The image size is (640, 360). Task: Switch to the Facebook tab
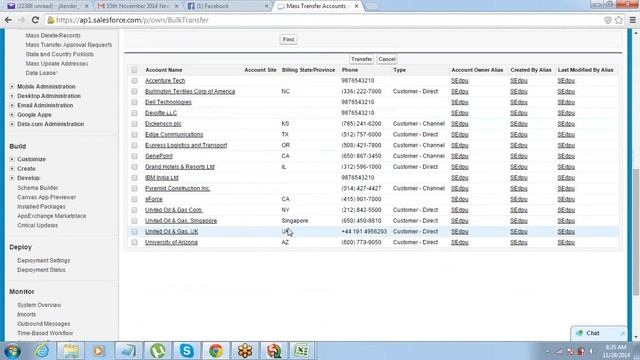point(228,6)
